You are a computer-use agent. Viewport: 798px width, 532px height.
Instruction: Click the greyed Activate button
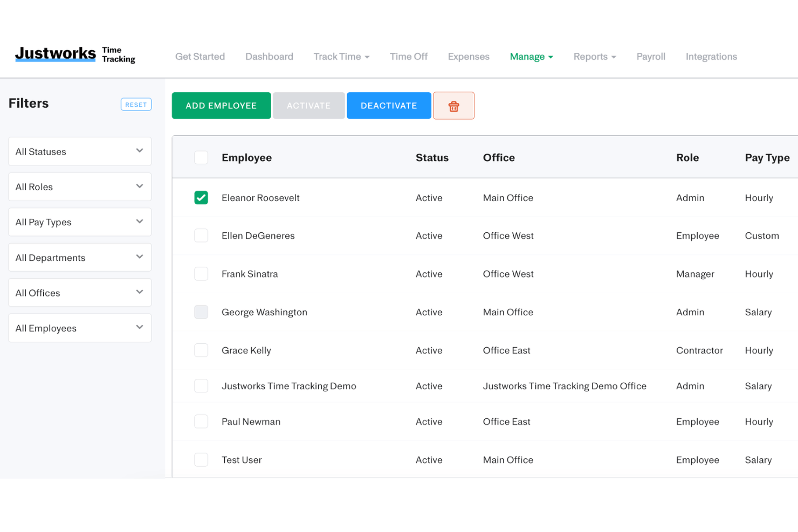pos(308,106)
